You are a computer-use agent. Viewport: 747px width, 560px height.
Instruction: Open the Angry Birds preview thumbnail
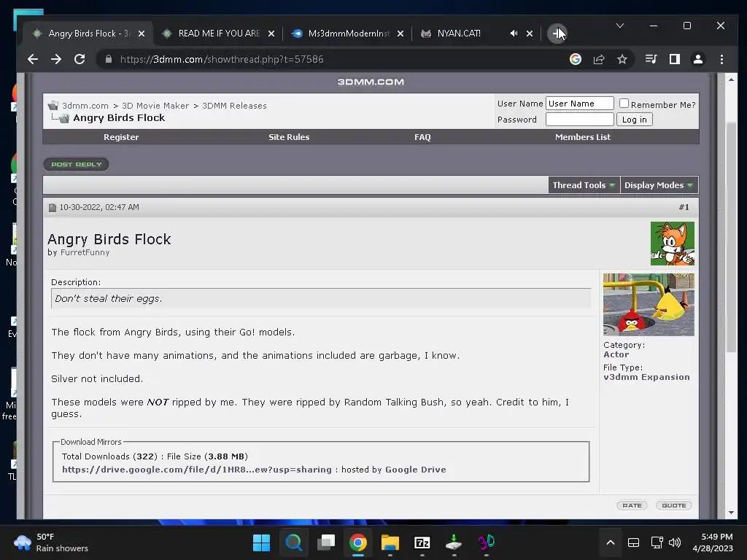tap(649, 304)
